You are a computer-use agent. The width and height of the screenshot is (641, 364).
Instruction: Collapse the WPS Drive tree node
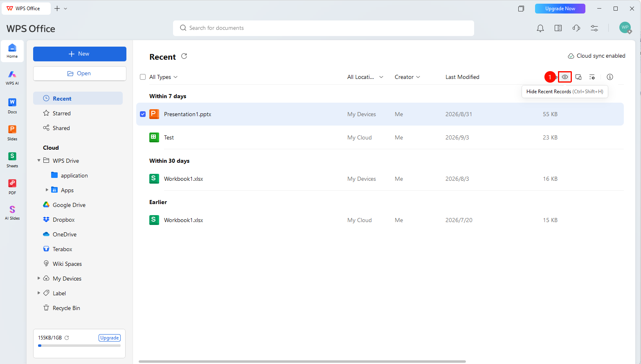click(39, 161)
